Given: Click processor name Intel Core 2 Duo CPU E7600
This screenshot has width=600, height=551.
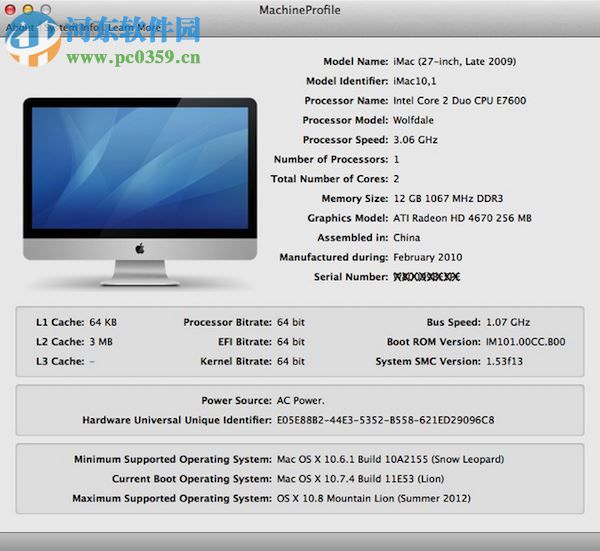Looking at the screenshot, I should pos(460,101).
